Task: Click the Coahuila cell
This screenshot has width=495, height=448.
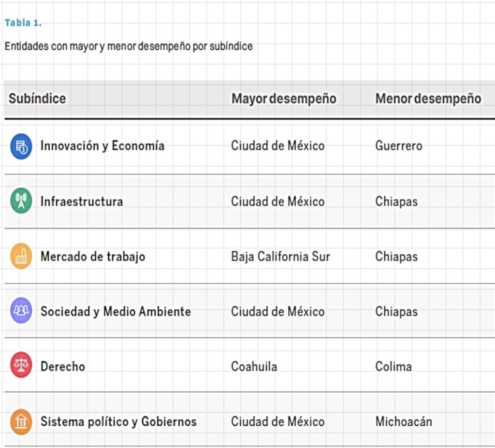Action: [254, 366]
